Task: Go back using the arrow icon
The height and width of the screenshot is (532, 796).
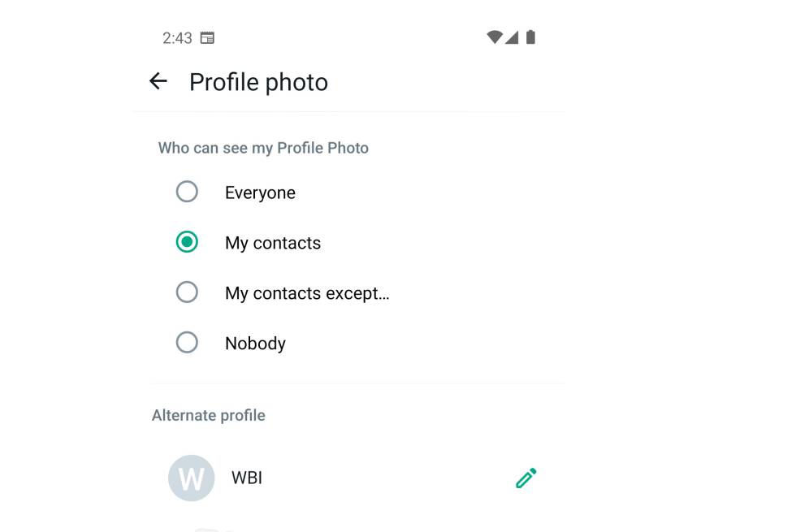Action: coord(158,81)
